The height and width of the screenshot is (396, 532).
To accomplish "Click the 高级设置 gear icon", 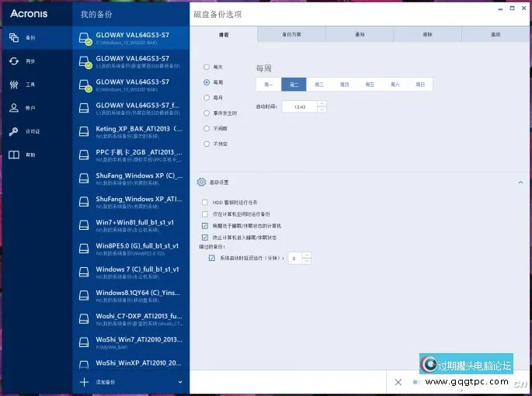I will (201, 182).
